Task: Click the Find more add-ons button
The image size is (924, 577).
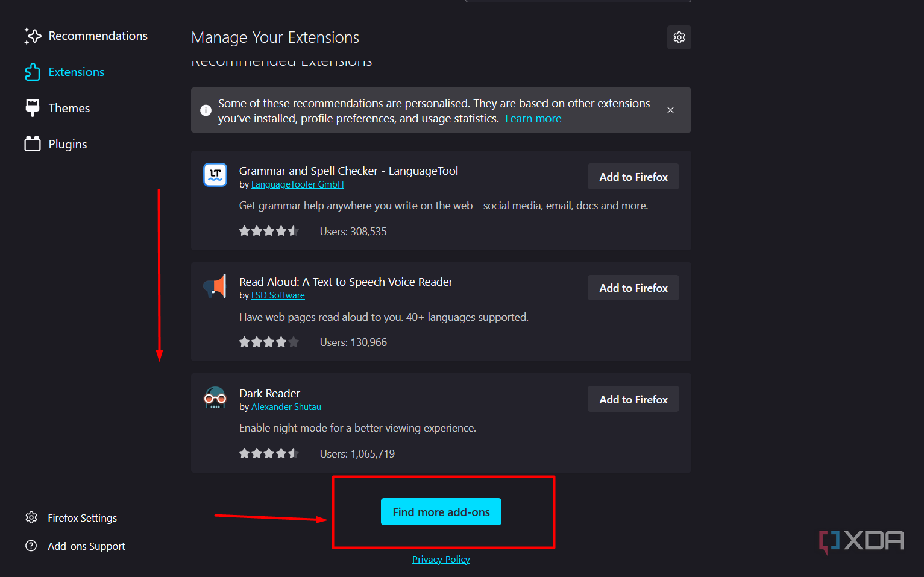Action: pyautogui.click(x=441, y=512)
